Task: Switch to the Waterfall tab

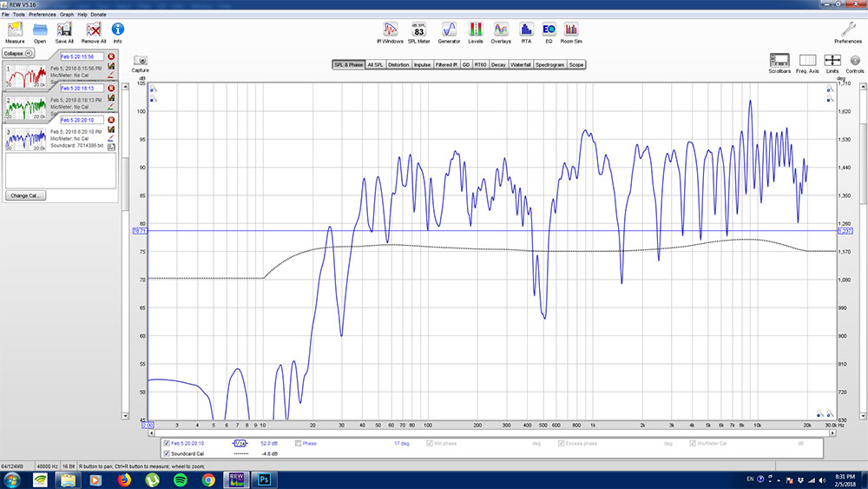Action: click(520, 65)
